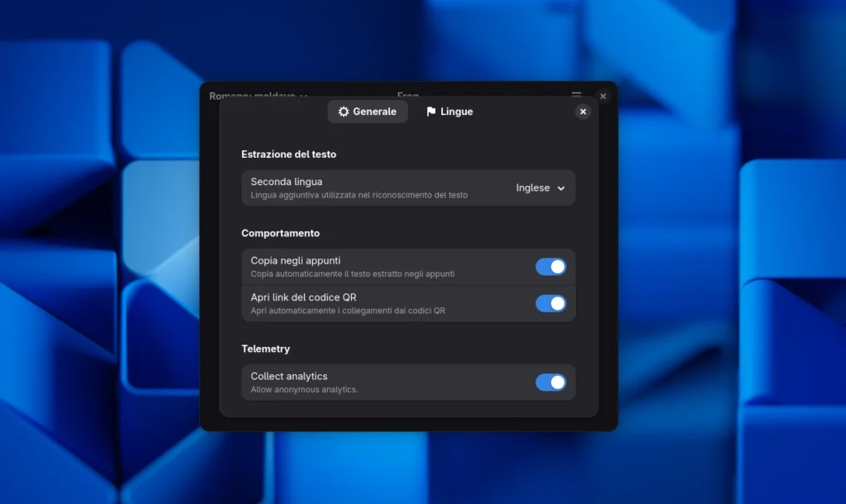Click the gear icon in Generale tab

coord(344,112)
